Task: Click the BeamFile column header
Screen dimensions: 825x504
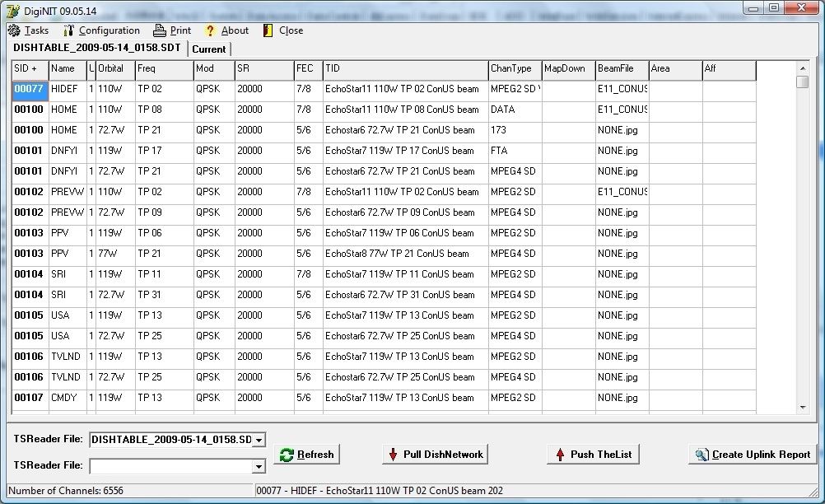Action: [622, 71]
